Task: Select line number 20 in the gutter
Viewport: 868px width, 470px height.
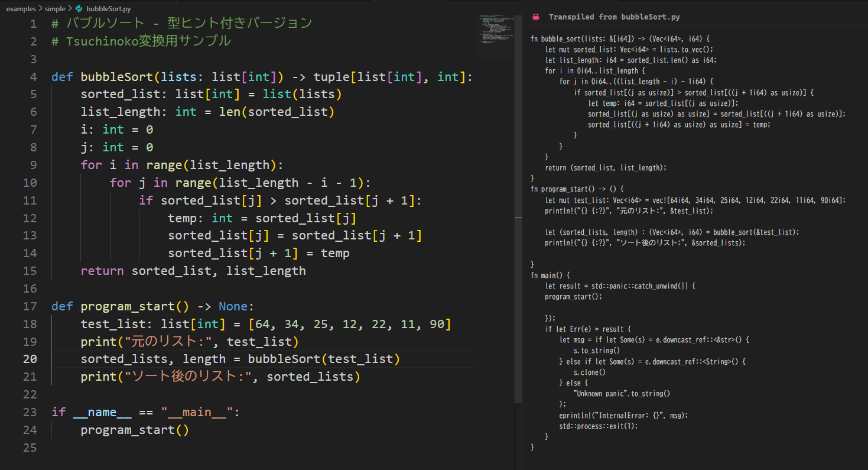Action: [30, 359]
